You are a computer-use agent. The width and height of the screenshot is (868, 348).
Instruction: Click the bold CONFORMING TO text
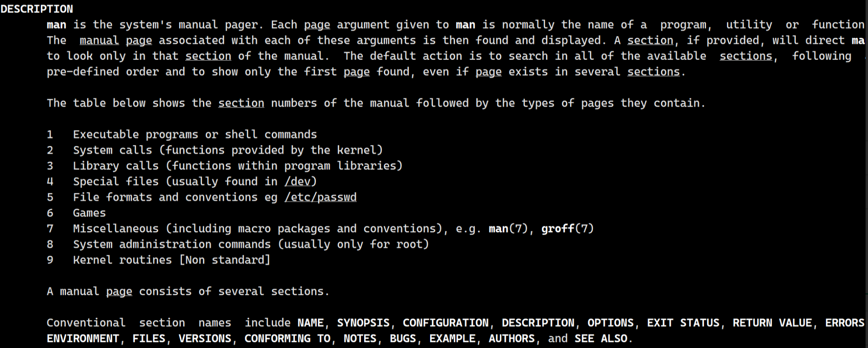287,339
